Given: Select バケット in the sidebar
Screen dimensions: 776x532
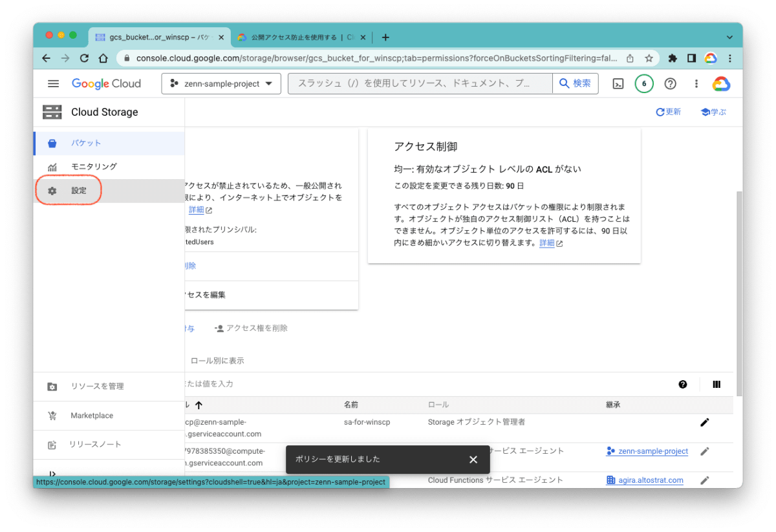Looking at the screenshot, I should coord(109,144).
